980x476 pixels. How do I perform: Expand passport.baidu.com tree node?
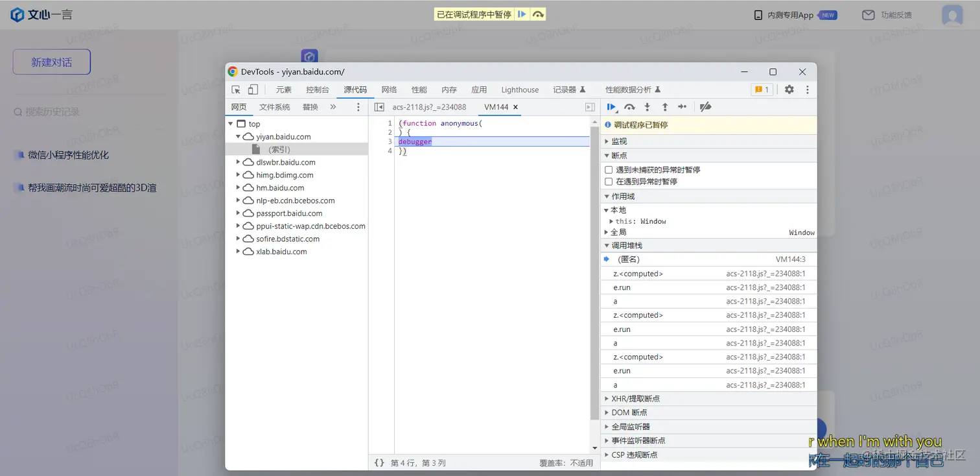pos(239,213)
